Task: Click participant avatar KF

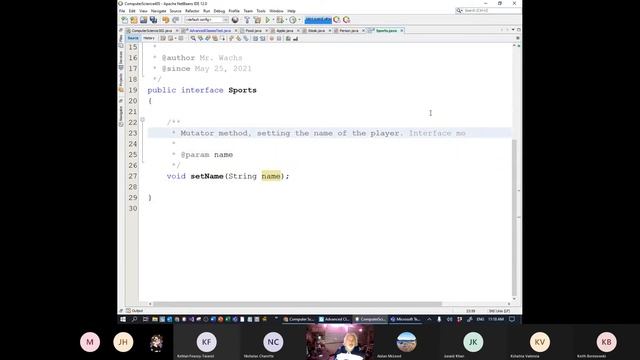Action: (x=207, y=342)
